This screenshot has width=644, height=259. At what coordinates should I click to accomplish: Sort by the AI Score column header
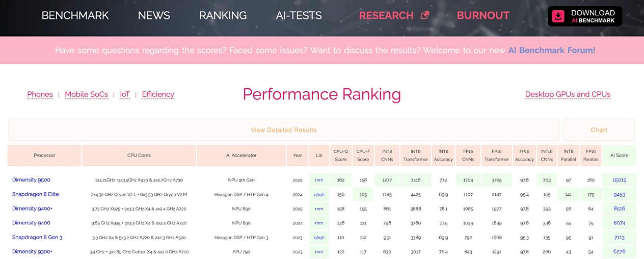click(x=619, y=156)
